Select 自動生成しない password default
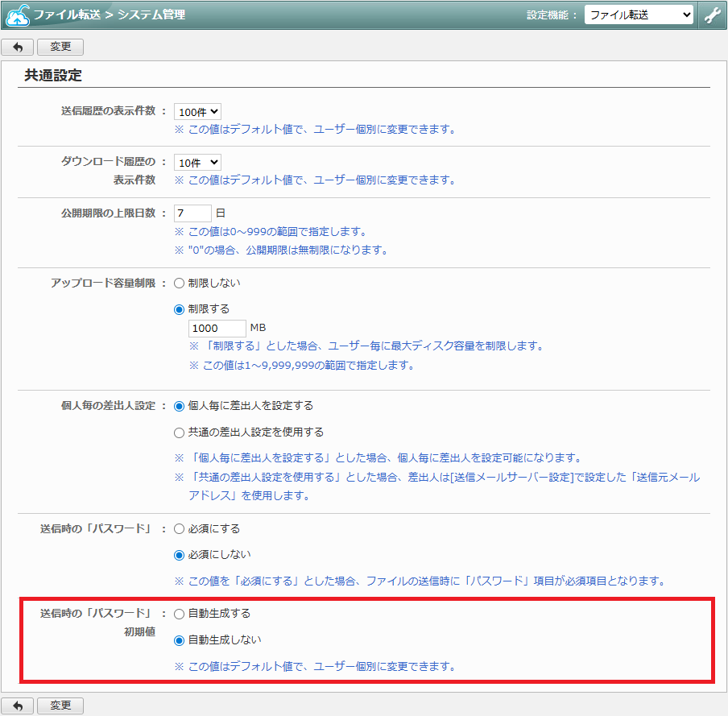The image size is (728, 716). tap(180, 640)
